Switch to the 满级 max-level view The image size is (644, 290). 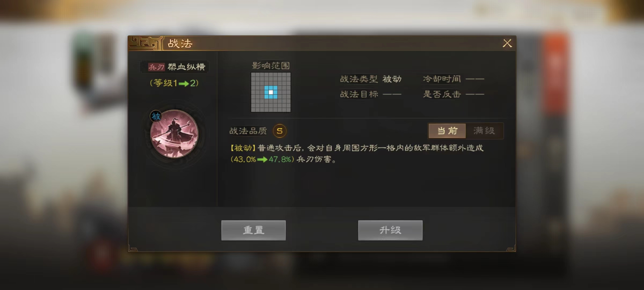click(x=484, y=131)
